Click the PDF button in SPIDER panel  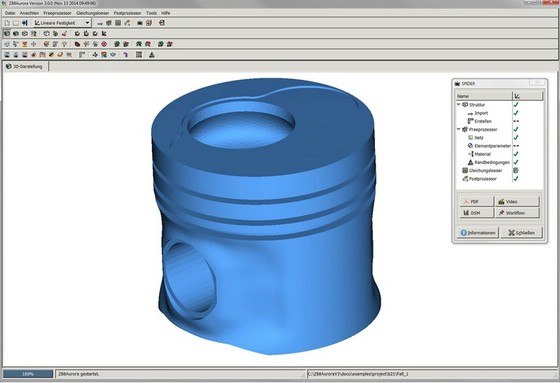coord(476,202)
